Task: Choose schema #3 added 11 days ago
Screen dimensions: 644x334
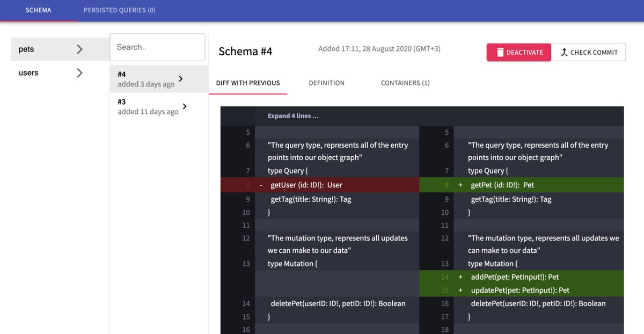Action: 148,106
